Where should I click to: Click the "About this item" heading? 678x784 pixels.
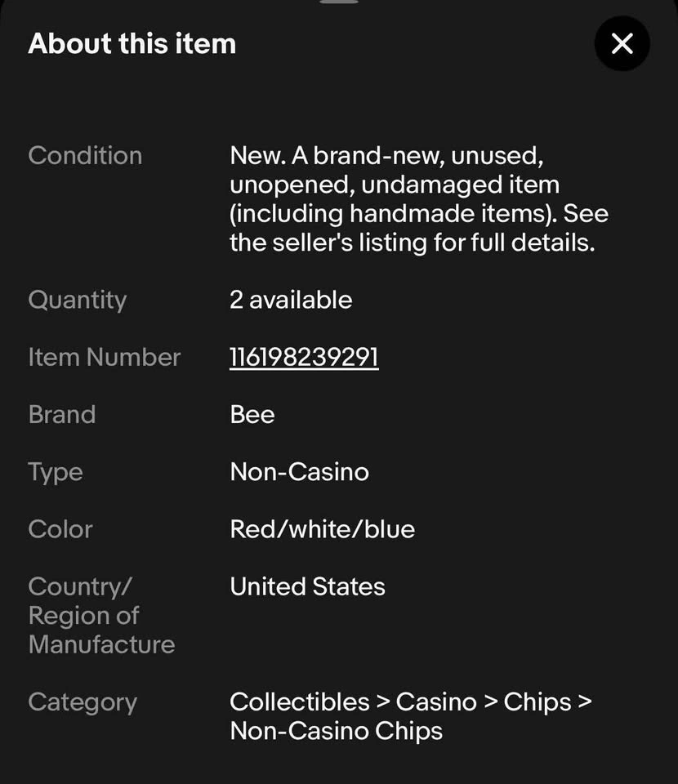click(x=132, y=43)
